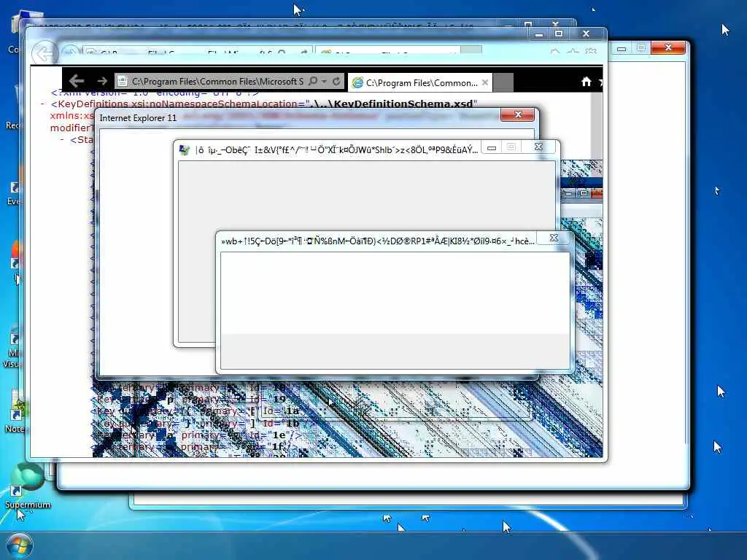The width and height of the screenshot is (747, 560).
Task: Refresh the page with the reload icon
Action: (336, 82)
